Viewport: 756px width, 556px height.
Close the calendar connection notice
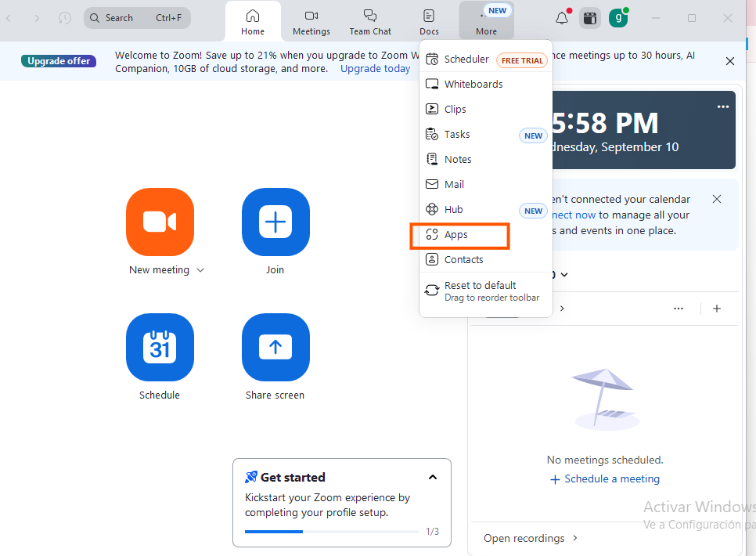[717, 199]
